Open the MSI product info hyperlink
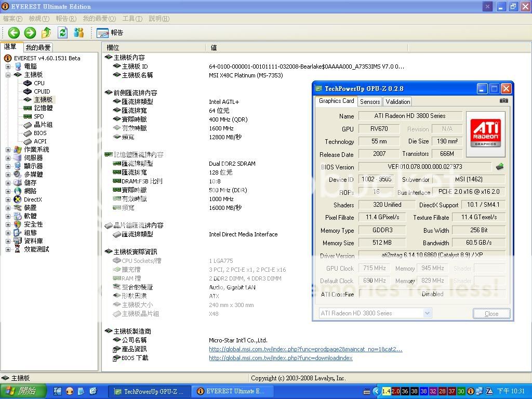The width and height of the screenshot is (532, 399). [x=305, y=349]
